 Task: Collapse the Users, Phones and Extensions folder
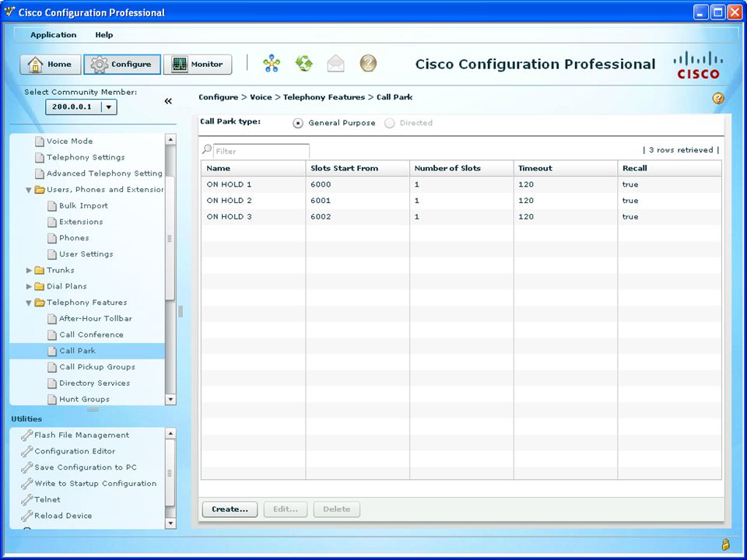(x=29, y=190)
